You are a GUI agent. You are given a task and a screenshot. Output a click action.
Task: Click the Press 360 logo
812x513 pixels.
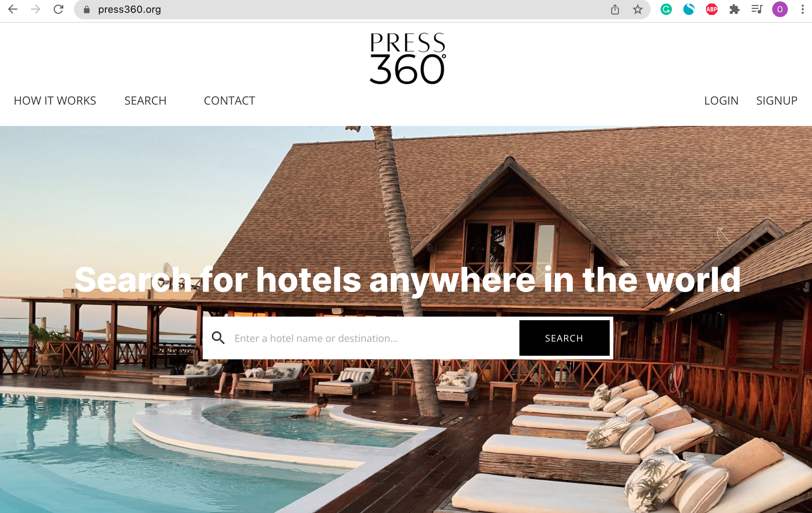[407, 59]
